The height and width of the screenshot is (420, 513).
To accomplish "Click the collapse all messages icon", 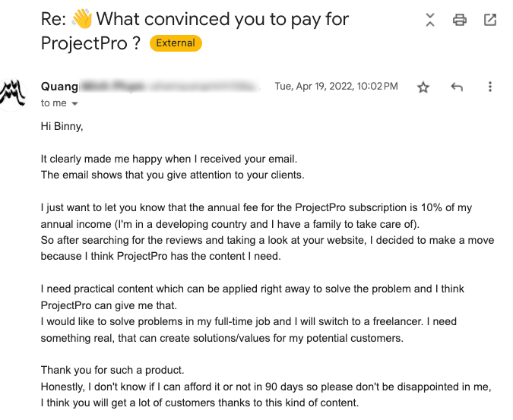I will 430,20.
